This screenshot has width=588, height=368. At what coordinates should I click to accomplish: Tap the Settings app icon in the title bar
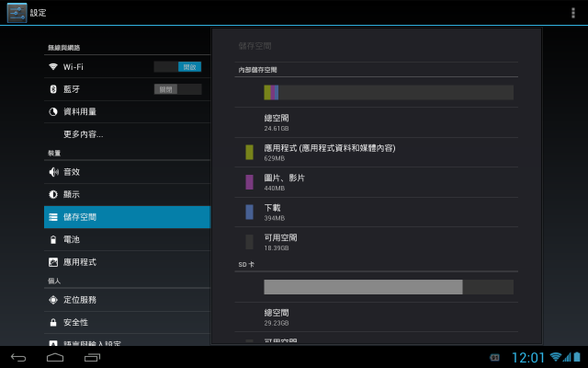(17, 13)
